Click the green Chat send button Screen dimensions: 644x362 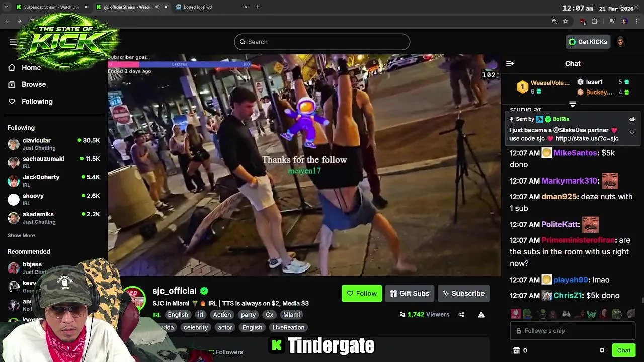[x=624, y=350]
